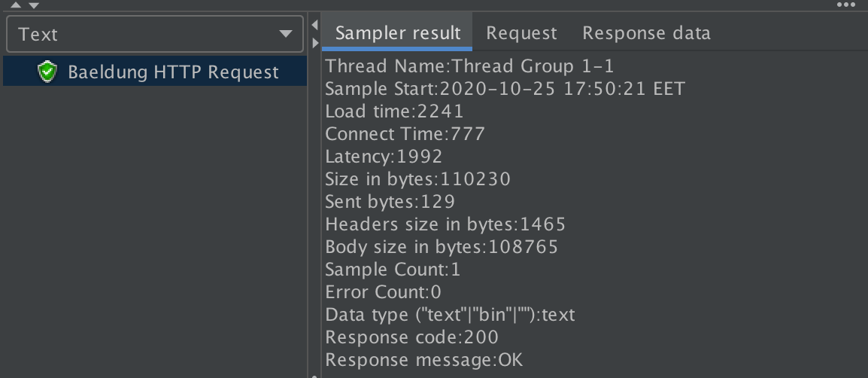Click the Thread Name line in results
Viewport: 868px width, 378px height.
(x=469, y=66)
